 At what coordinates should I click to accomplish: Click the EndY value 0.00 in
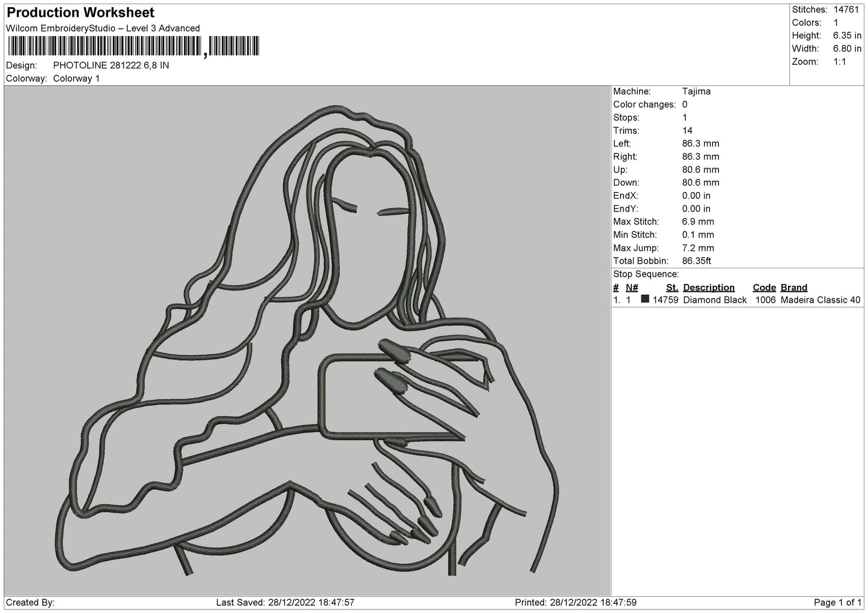coord(696,209)
